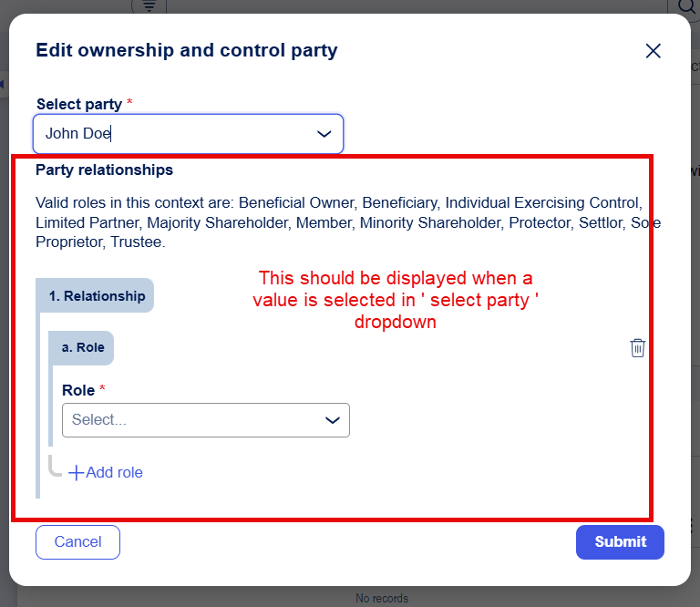The height and width of the screenshot is (607, 700).
Task: Expand the Role dropdown chevron
Action: click(x=333, y=420)
